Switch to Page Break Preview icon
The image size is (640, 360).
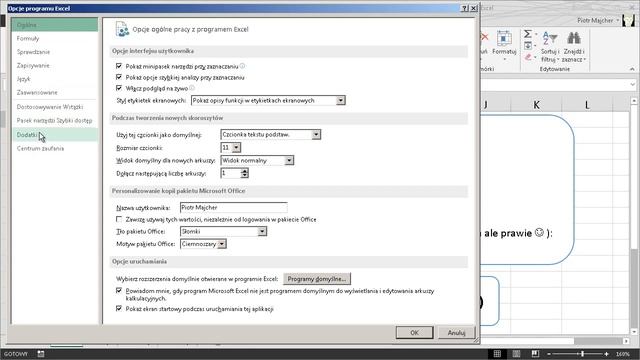(x=535, y=354)
